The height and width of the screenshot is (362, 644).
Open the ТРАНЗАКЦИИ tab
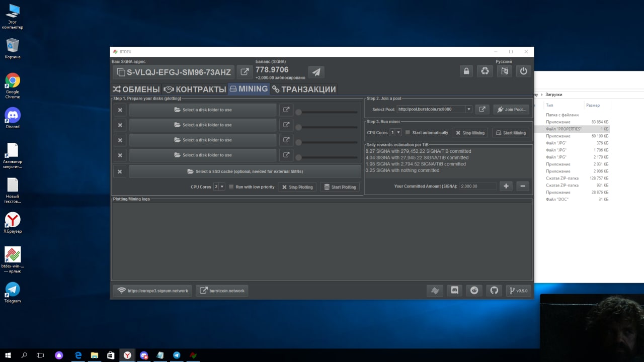[304, 89]
